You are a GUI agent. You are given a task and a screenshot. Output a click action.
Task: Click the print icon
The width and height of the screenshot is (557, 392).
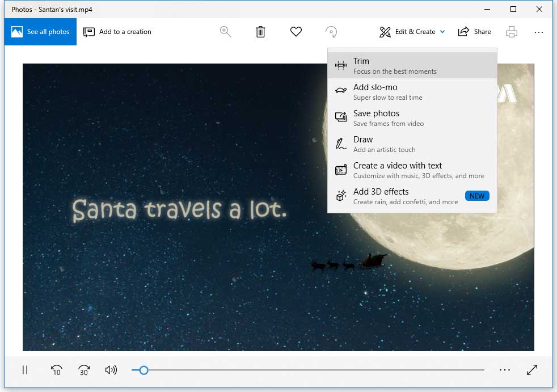(x=511, y=32)
